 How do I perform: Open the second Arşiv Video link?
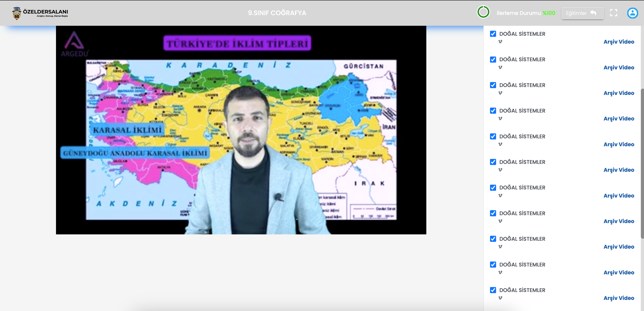pyautogui.click(x=618, y=67)
